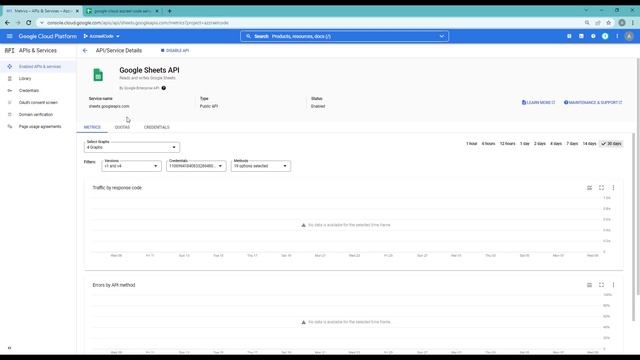Open a new browser tab
This screenshot has height=360, width=640.
point(169,11)
